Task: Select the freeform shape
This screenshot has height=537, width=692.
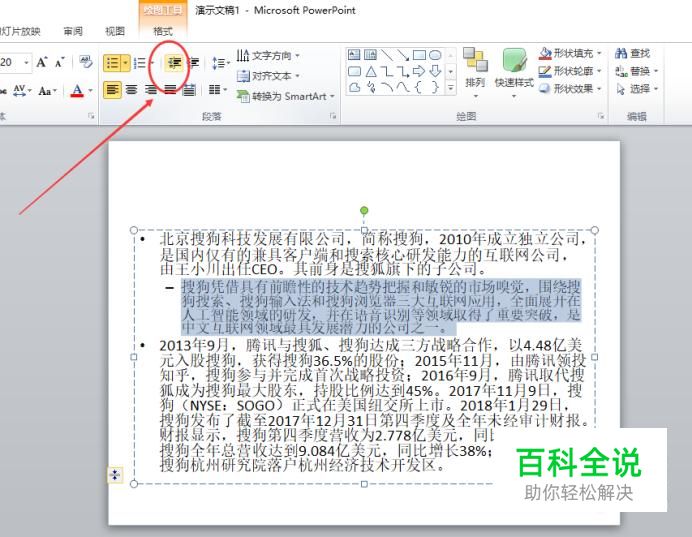Action: (354, 87)
